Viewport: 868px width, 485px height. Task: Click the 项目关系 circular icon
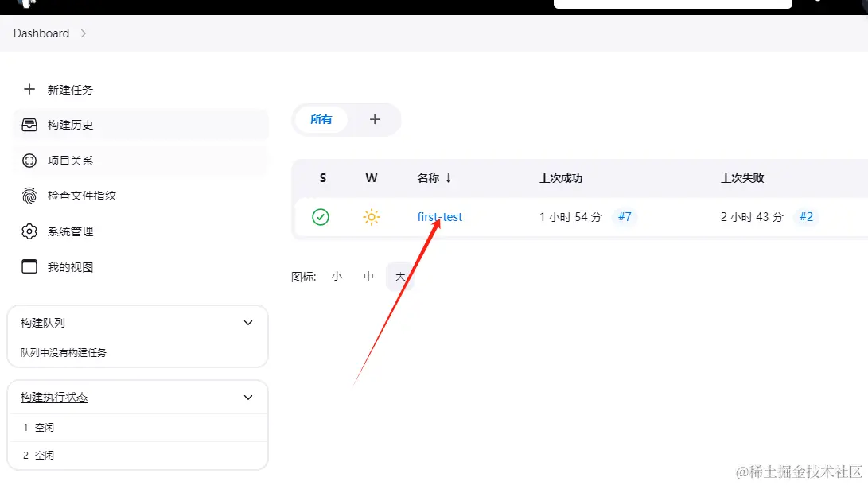click(29, 161)
